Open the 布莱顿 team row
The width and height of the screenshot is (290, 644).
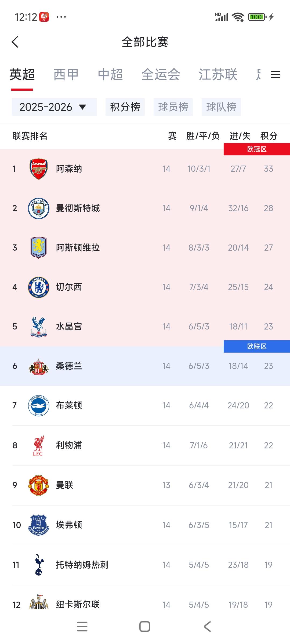pos(145,405)
